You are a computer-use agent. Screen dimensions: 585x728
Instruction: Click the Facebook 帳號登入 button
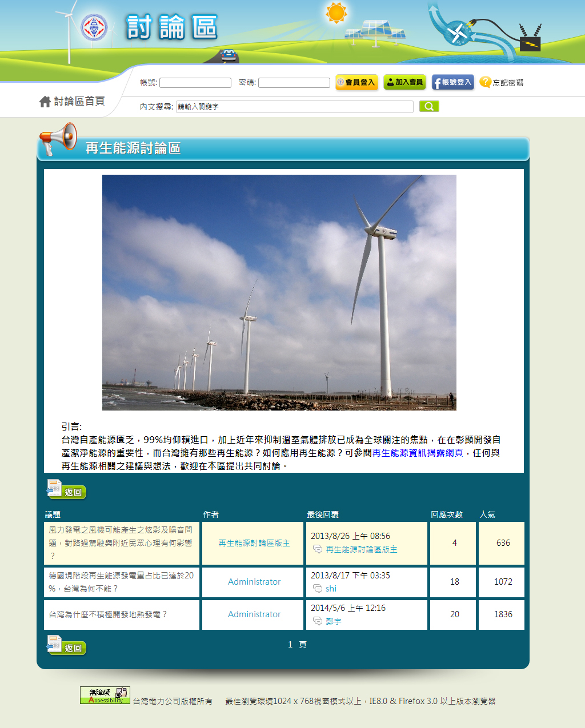tap(453, 82)
